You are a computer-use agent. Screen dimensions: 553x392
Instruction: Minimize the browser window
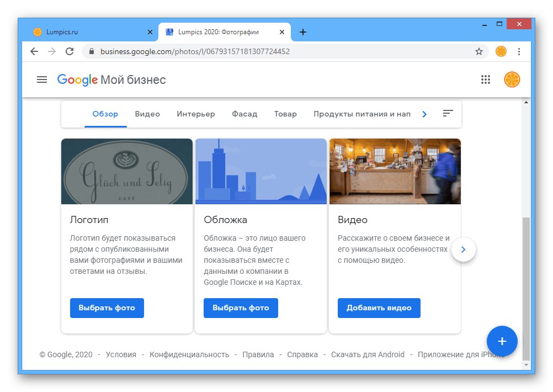484,24
